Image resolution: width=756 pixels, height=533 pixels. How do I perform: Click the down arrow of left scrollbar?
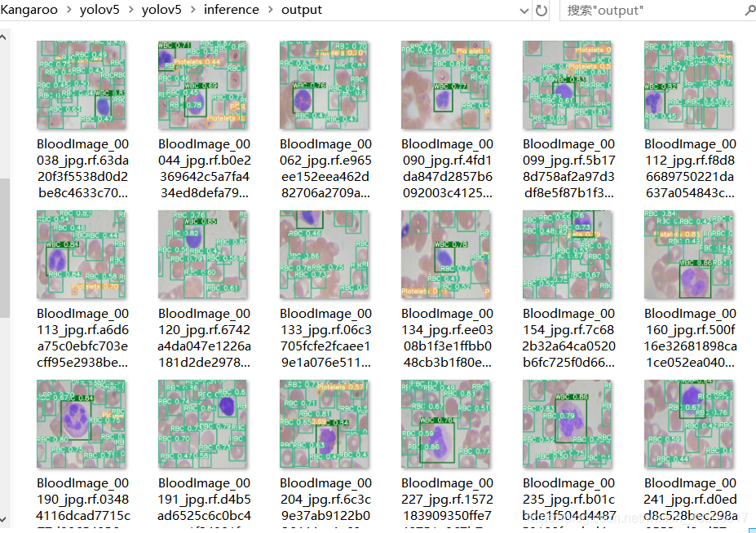[x=4, y=518]
